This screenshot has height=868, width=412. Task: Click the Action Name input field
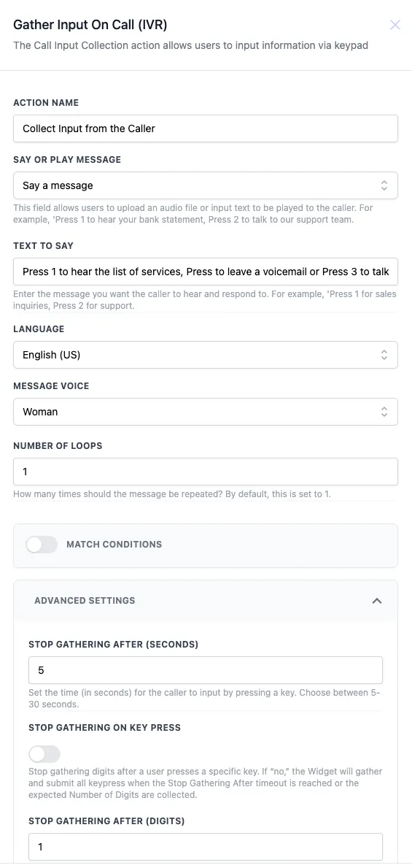[x=206, y=128]
